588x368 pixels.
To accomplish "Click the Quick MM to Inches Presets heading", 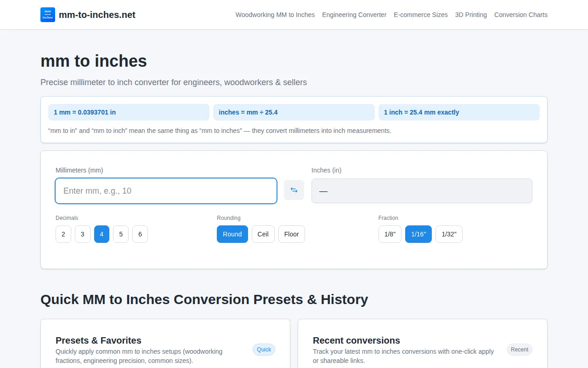I will pyautogui.click(x=204, y=299).
